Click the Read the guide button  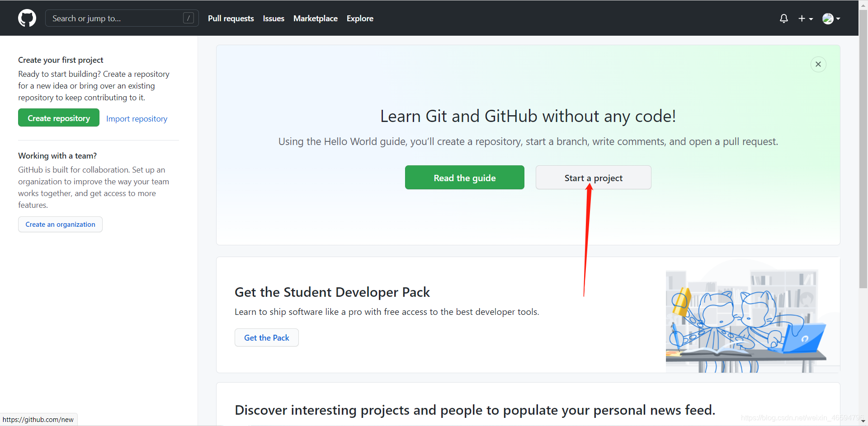[465, 178]
